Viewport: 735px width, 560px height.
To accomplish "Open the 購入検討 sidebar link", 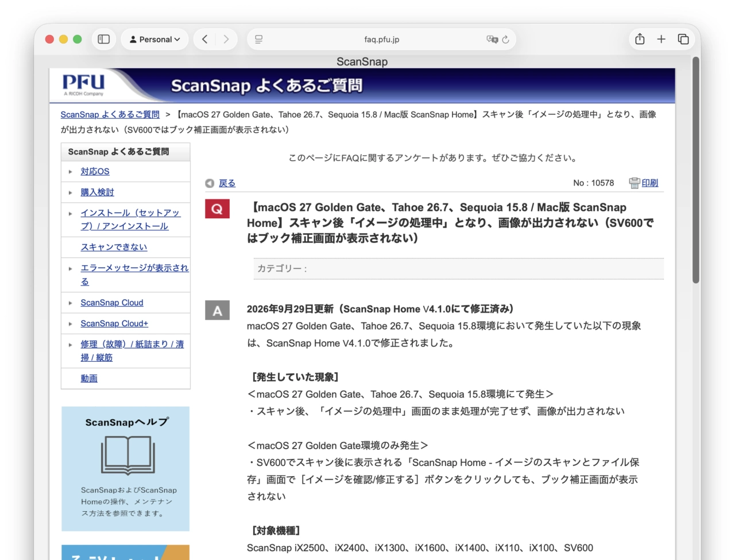I will [x=97, y=192].
